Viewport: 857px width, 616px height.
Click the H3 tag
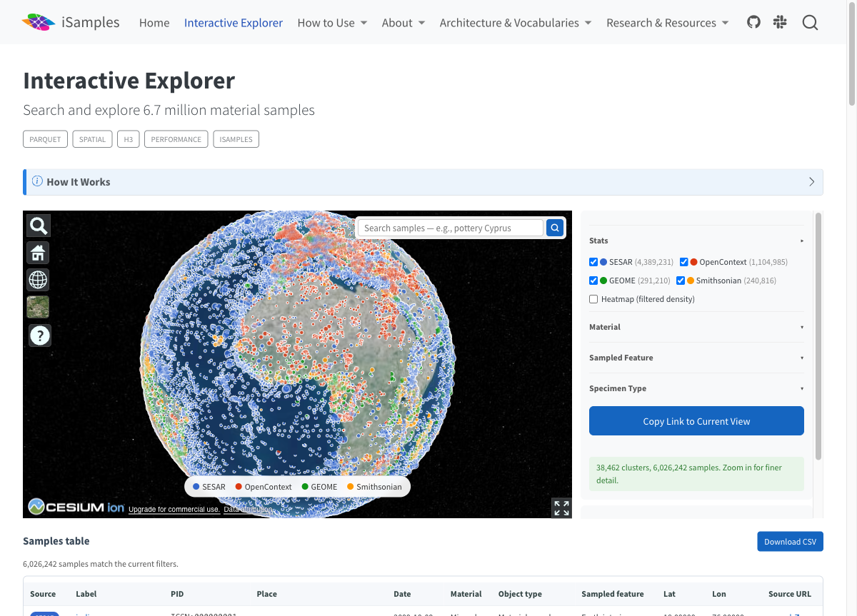[x=129, y=139]
